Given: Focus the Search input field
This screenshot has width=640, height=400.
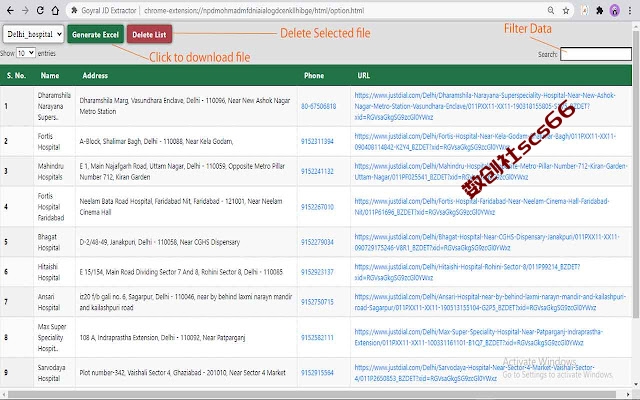Looking at the screenshot, I should 596,54.
